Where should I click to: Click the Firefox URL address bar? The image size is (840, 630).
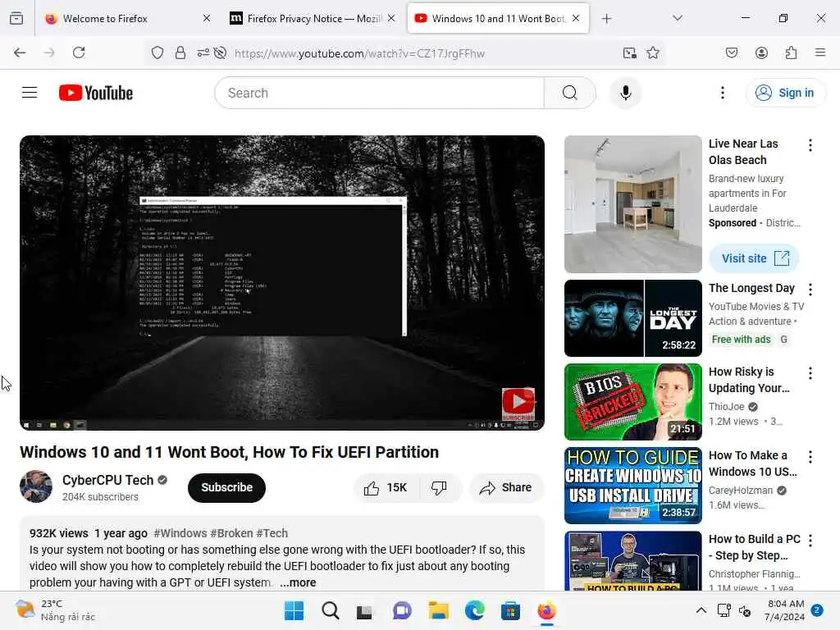404,53
